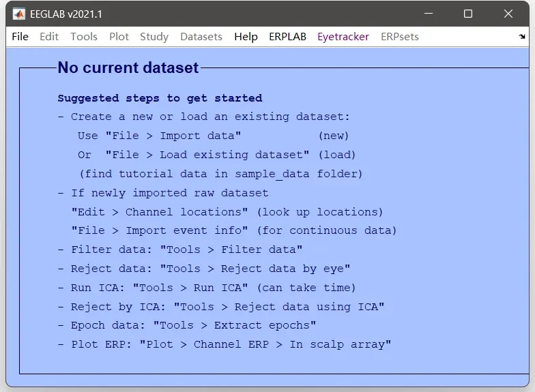
Task: Click 'Plot ERP: ... In scalp array' line
Action: 224,345
